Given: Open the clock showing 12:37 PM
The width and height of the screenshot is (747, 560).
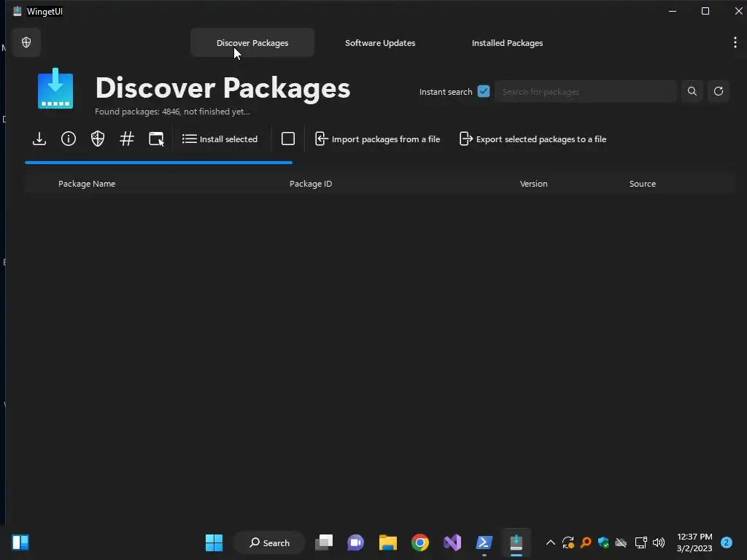Looking at the screenshot, I should (x=694, y=542).
